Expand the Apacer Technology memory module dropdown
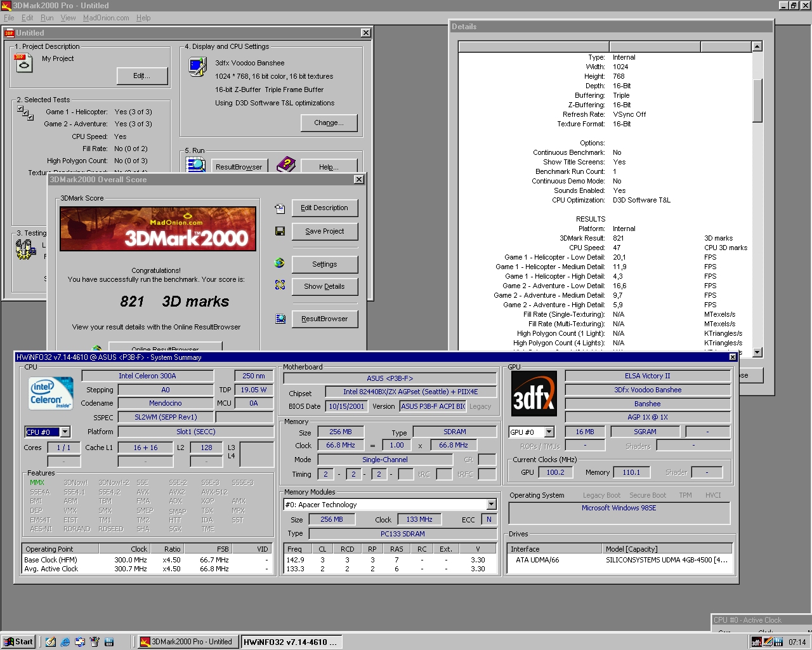Image resolution: width=812 pixels, height=650 pixels. pyautogui.click(x=491, y=505)
